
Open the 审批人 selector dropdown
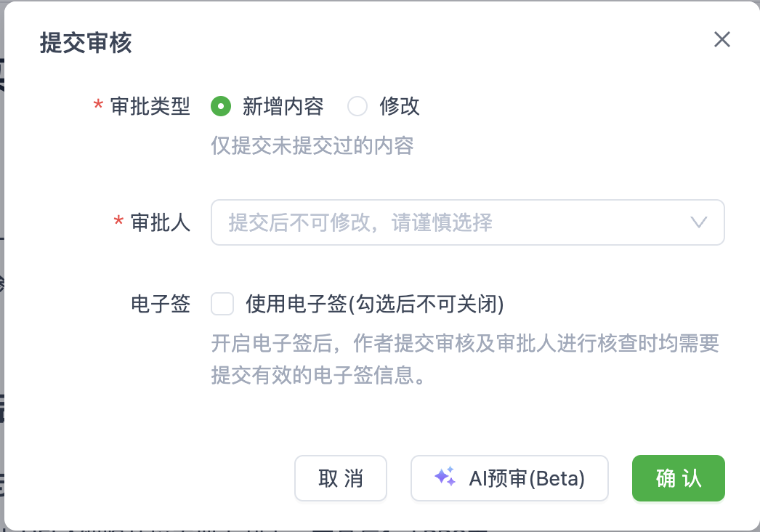point(468,222)
